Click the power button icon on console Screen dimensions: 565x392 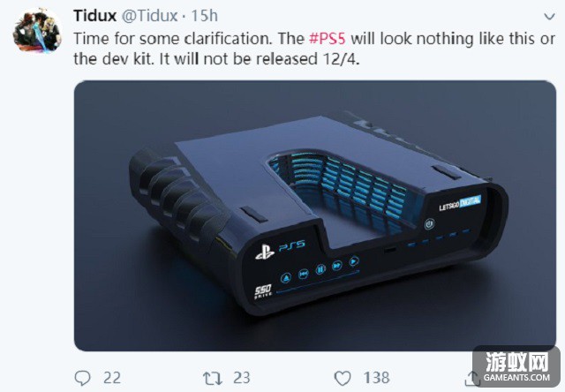tap(429, 224)
